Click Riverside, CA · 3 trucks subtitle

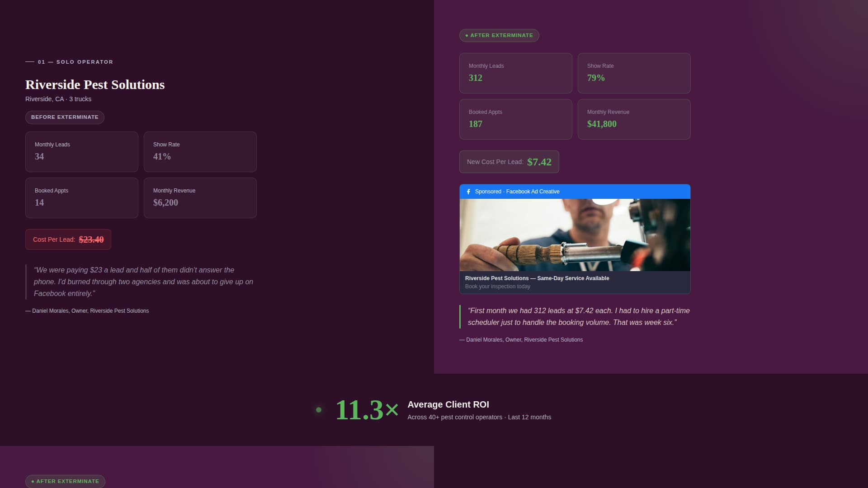pyautogui.click(x=58, y=99)
